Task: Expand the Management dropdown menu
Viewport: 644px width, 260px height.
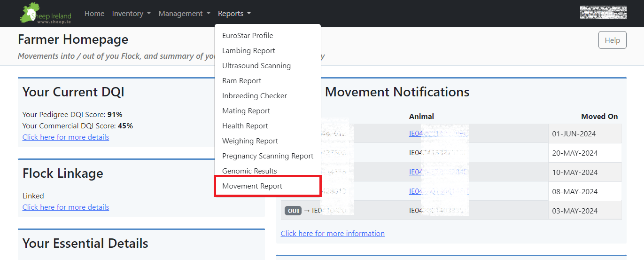Action: pos(184,14)
